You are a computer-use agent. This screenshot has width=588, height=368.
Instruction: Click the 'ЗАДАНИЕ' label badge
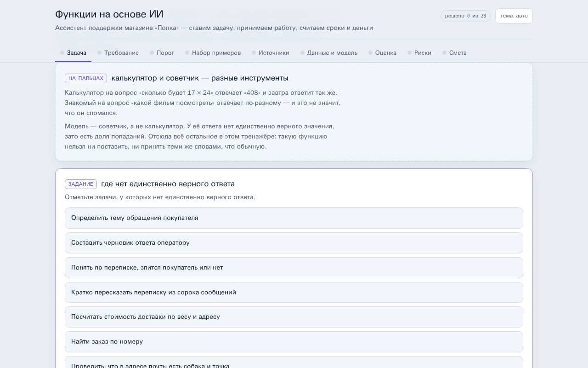coord(81,184)
